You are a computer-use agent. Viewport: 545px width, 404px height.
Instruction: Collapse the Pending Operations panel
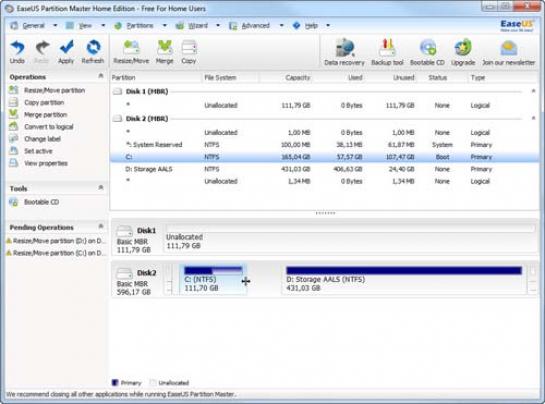[101, 226]
